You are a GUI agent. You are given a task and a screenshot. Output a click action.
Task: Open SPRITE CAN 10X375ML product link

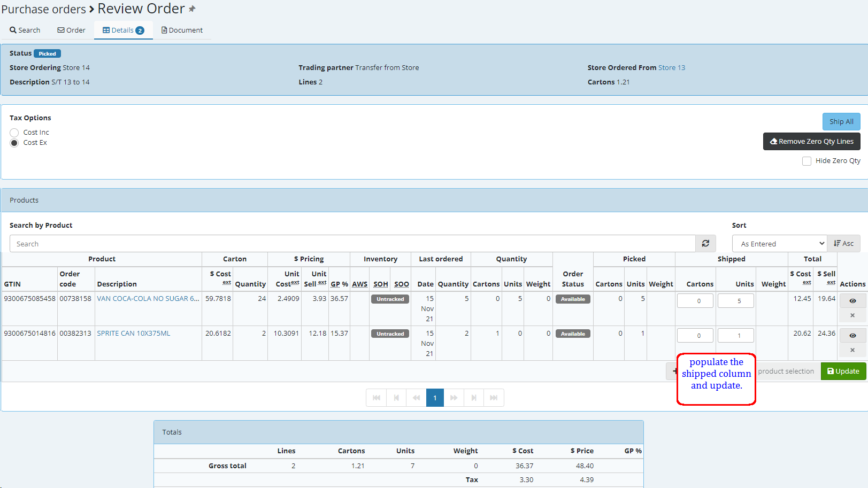pyautogui.click(x=133, y=333)
